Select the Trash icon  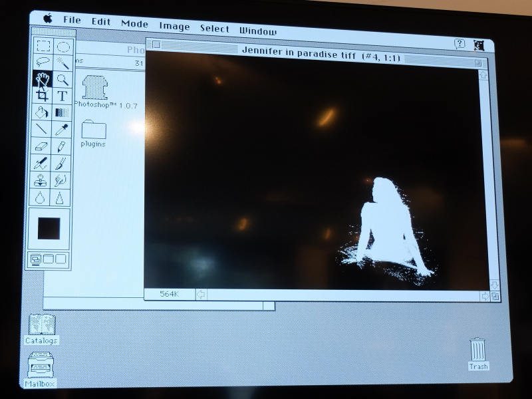pyautogui.click(x=478, y=349)
